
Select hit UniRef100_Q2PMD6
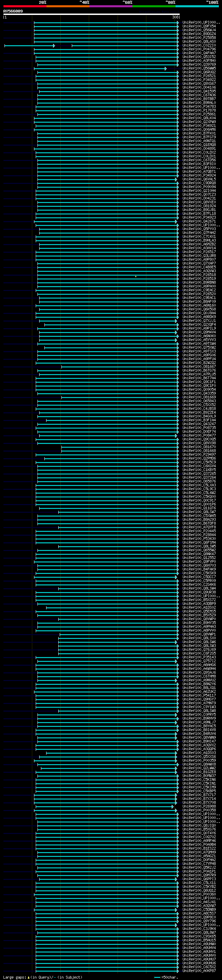point(199,459)
